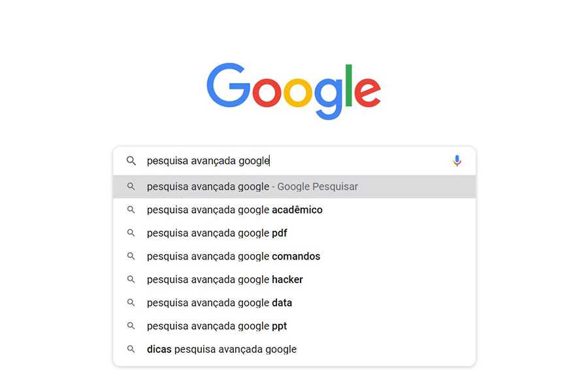Click the magnifier icon on the highlighted suggestion
This screenshot has height=392, width=588.
[131, 186]
